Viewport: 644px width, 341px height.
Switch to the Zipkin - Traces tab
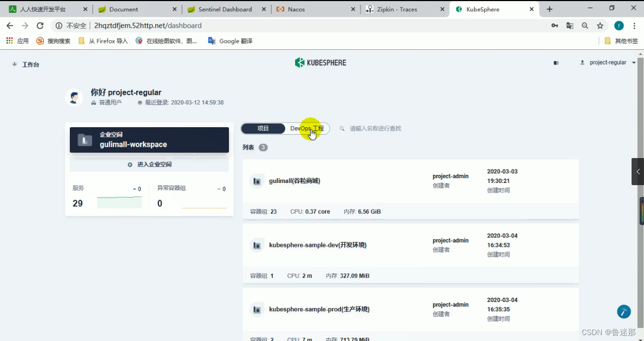click(x=405, y=9)
